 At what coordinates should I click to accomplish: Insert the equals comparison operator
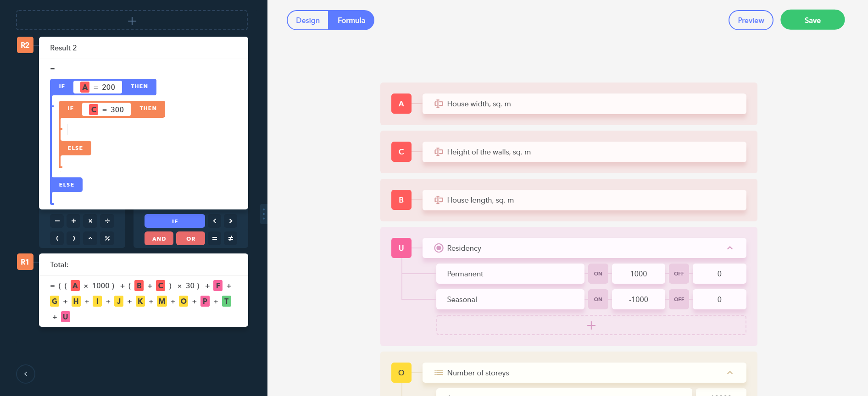tap(214, 238)
